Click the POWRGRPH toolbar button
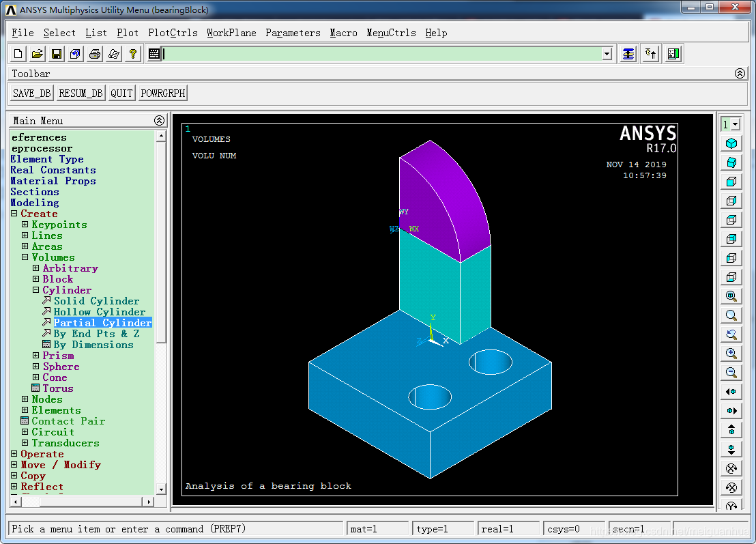756x544 pixels. (163, 93)
